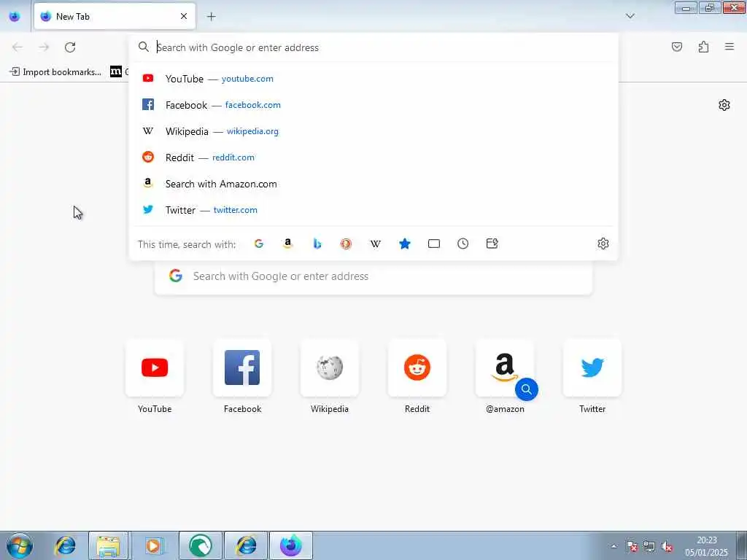The image size is (747, 560).
Task: Click the muted volume tray icon
Action: click(x=667, y=547)
